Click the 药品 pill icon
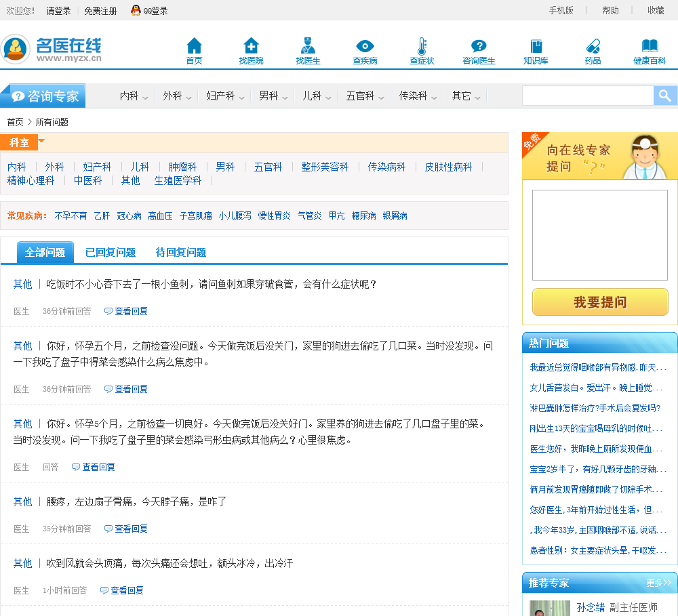The image size is (678, 616). 593,46
